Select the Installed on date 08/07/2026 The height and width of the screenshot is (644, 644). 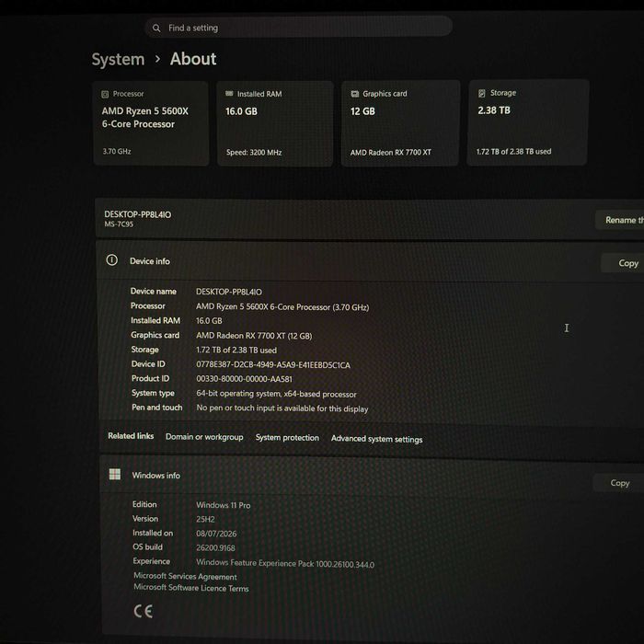(x=216, y=534)
